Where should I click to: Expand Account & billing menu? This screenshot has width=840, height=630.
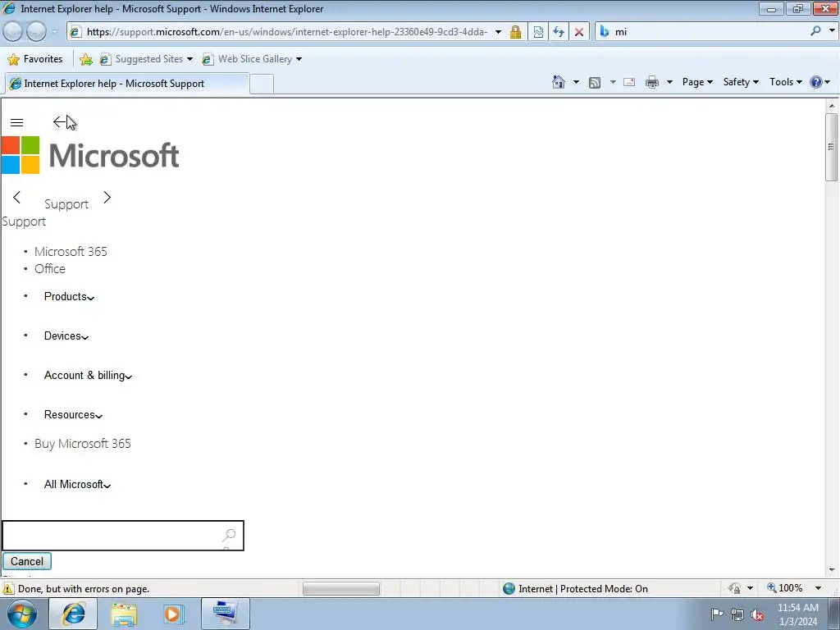tap(88, 376)
